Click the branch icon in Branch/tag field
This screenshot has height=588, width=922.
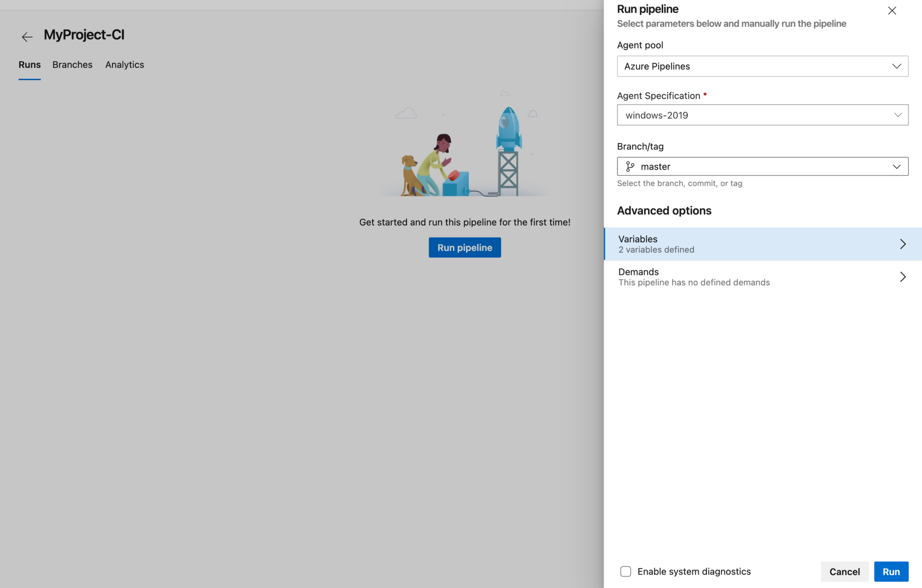click(x=630, y=166)
